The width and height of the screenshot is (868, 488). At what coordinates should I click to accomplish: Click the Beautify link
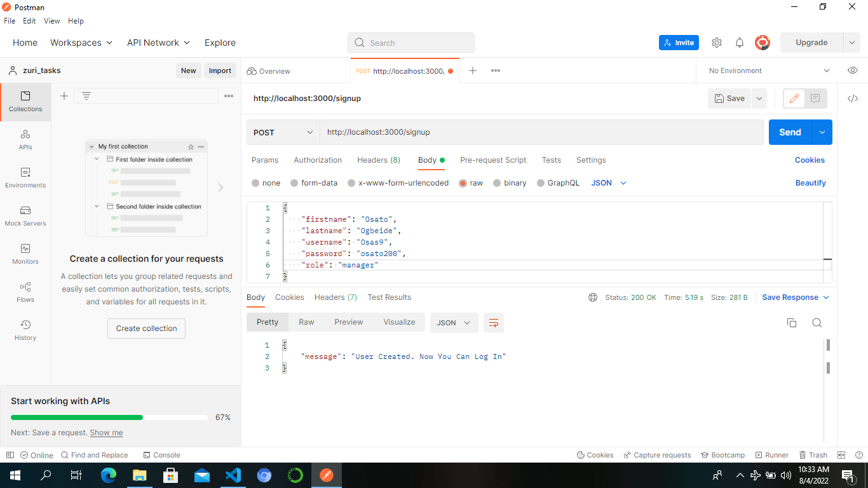810,183
